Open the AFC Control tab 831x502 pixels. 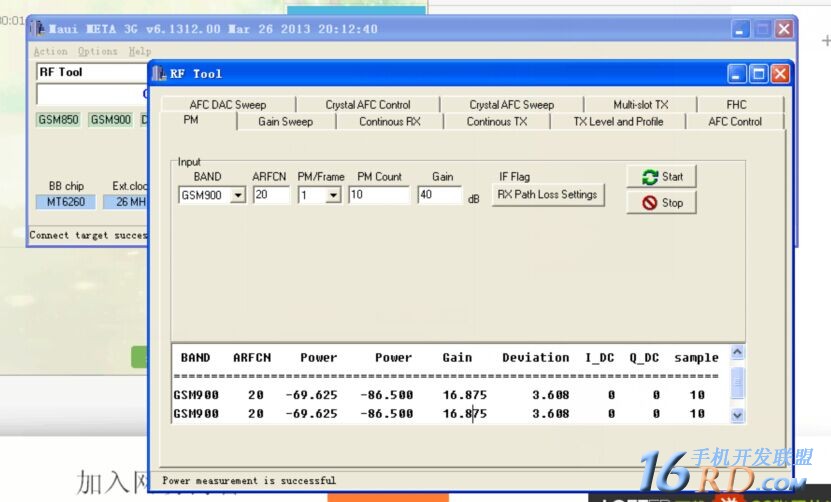(735, 121)
